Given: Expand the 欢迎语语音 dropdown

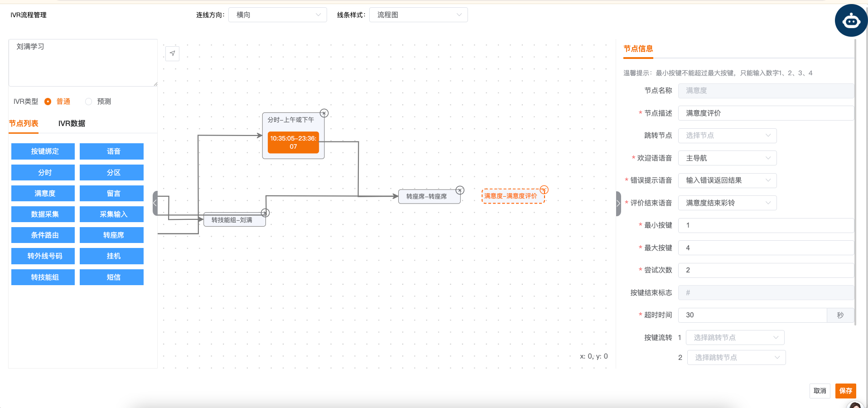Looking at the screenshot, I should [727, 158].
